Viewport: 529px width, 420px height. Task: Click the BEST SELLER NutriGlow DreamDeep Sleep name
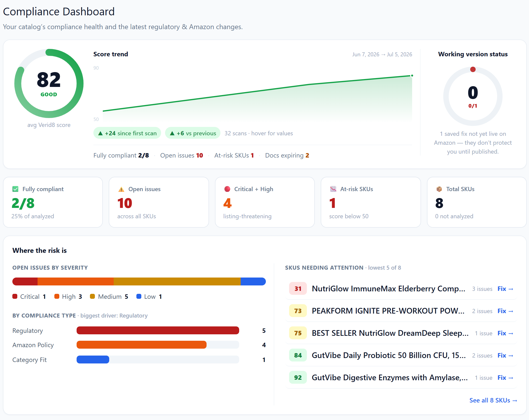[390, 333]
